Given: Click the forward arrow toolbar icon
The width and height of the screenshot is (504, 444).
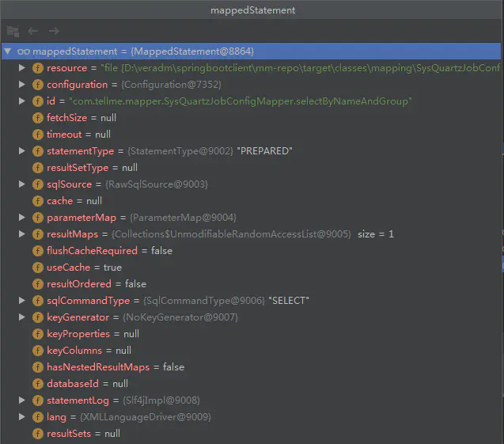Looking at the screenshot, I should [54, 31].
